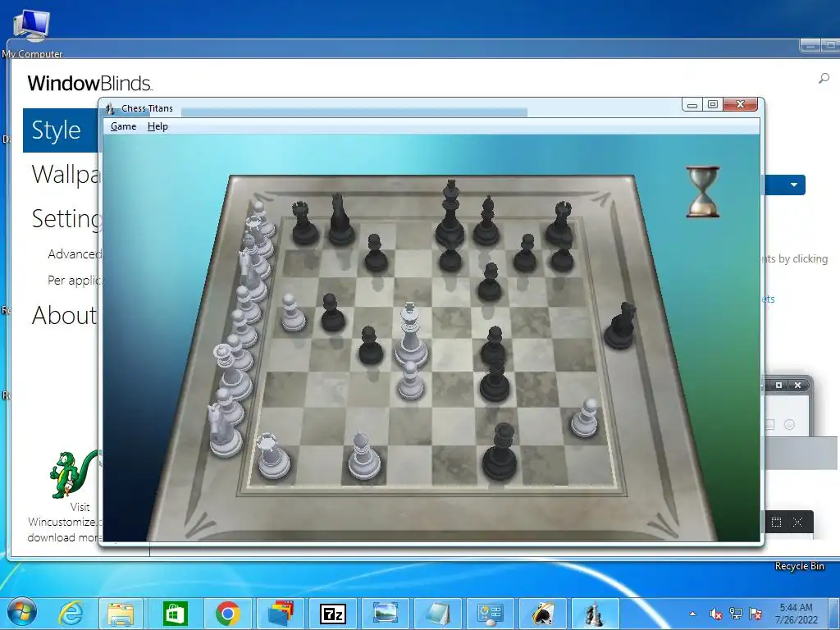Click the Recycle Bin desktop label
This screenshot has height=630, width=840.
point(799,566)
